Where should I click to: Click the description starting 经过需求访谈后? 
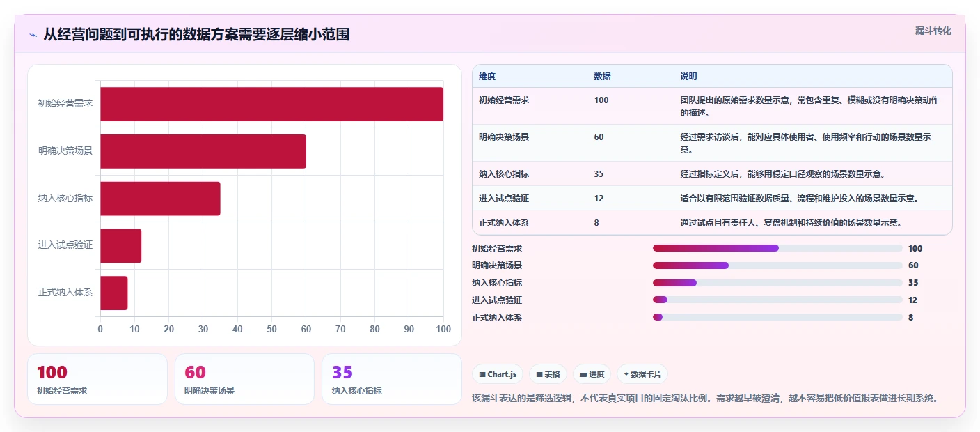click(x=806, y=143)
